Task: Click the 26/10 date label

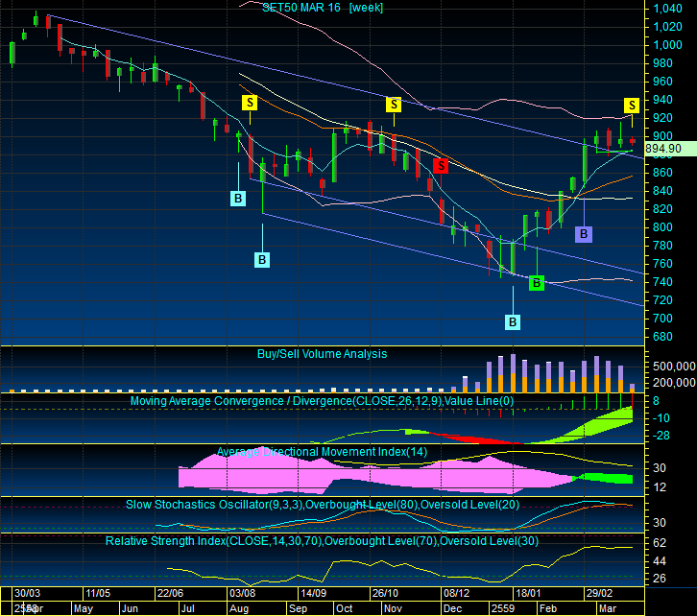Action: [385, 593]
